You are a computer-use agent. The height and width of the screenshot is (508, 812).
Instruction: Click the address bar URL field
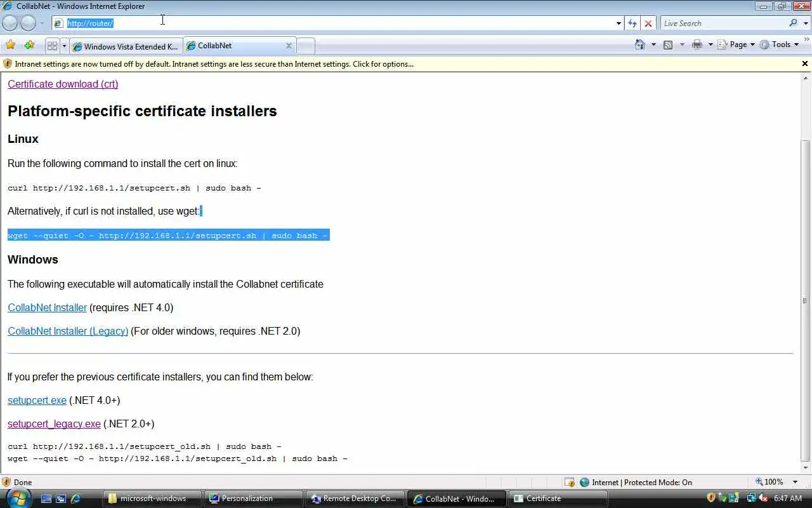pos(333,23)
